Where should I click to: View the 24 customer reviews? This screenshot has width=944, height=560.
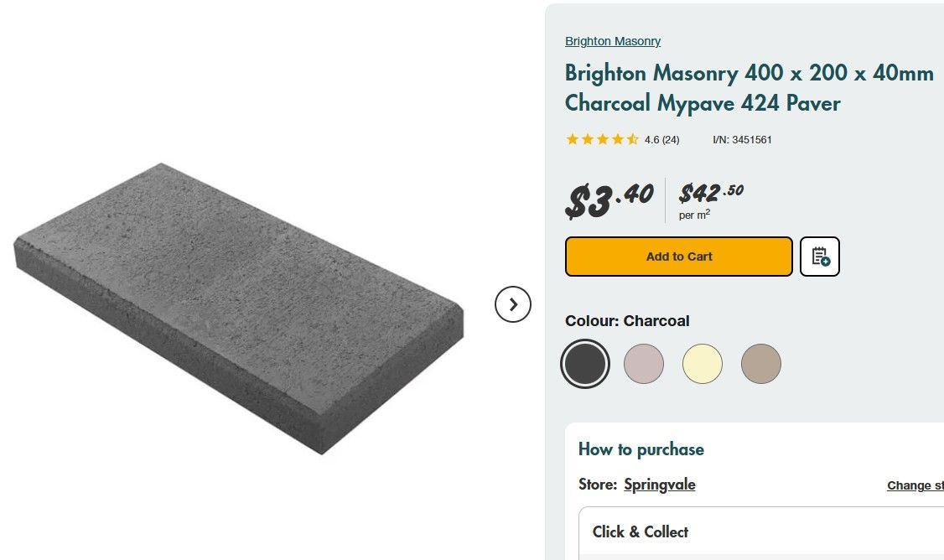coord(661,139)
